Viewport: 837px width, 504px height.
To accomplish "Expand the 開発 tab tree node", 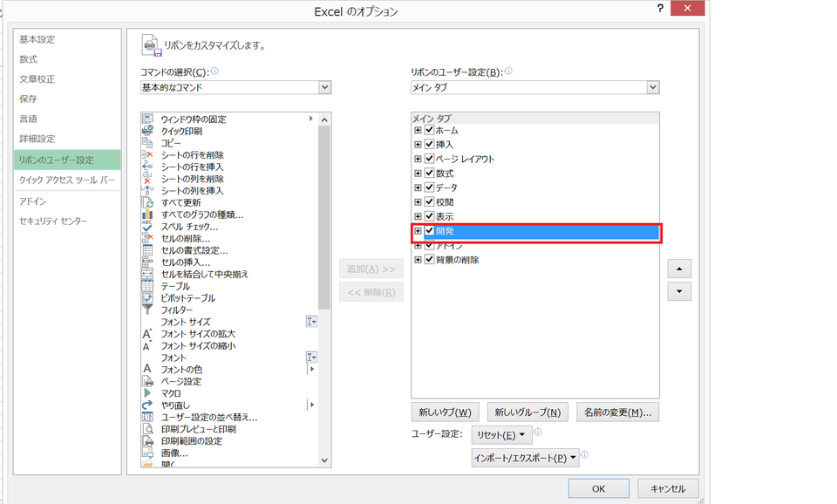I will [418, 231].
